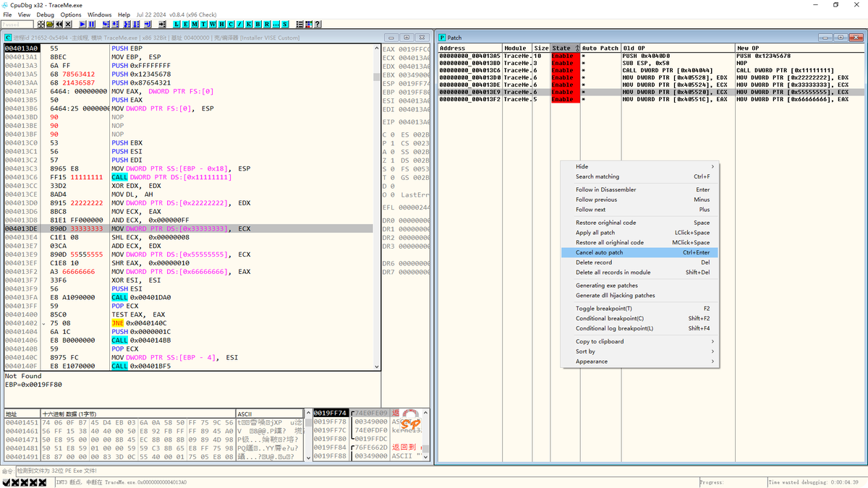
Task: Expand the Sort by submenu
Action: (x=639, y=351)
